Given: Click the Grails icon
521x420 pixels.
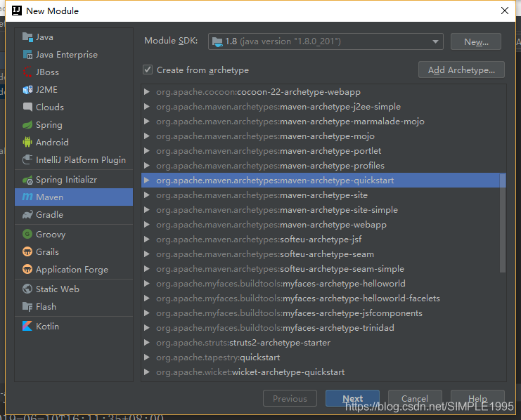Looking at the screenshot, I should click(x=27, y=251).
